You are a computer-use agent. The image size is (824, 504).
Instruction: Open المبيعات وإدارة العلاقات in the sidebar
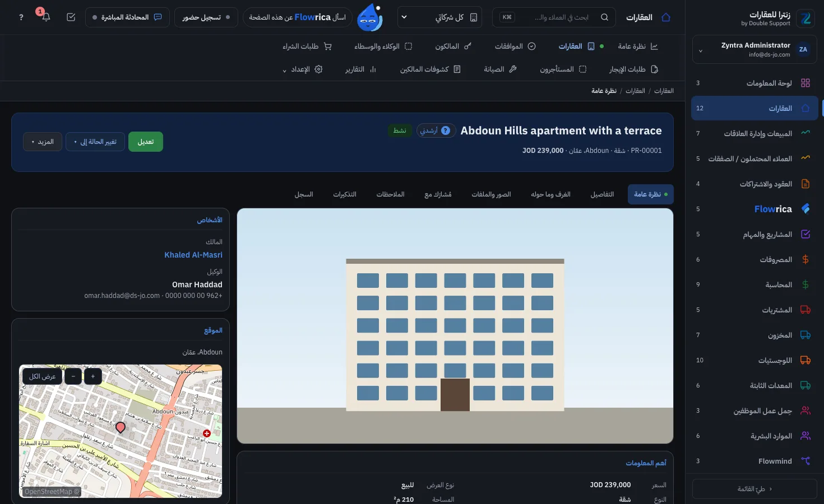(754, 133)
